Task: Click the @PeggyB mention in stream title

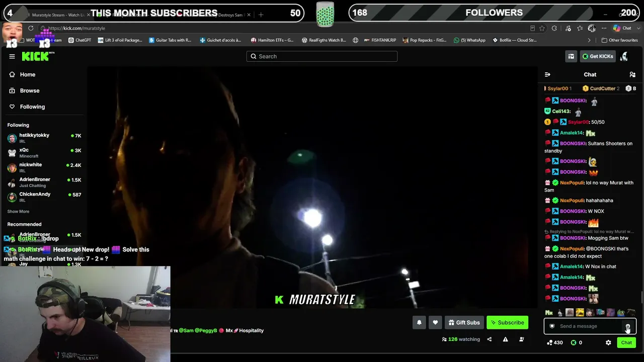Action: tap(206, 331)
